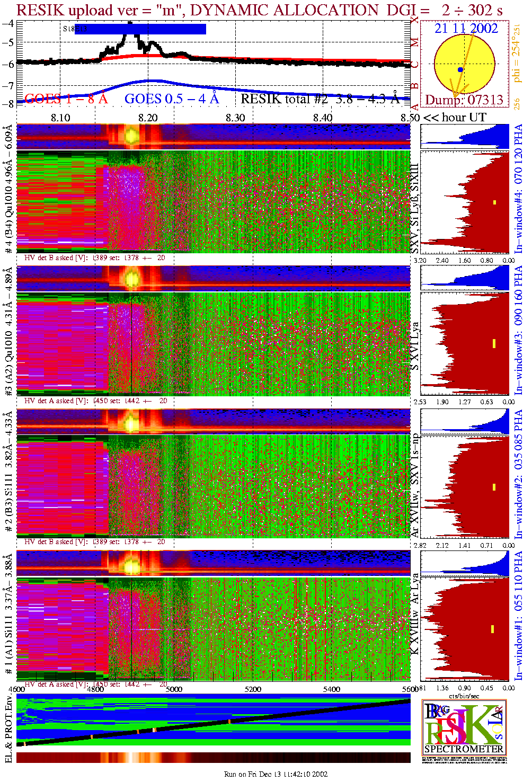Click the yellow marker in In-window#4 histogram
Viewport: 532px width, 782px height.
495,202
